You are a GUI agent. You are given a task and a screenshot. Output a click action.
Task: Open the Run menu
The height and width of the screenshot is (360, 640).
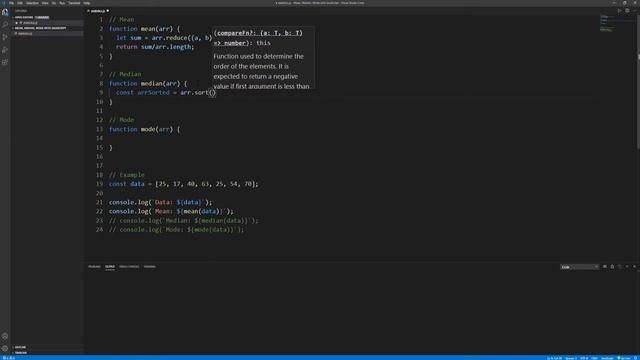(x=62, y=3)
